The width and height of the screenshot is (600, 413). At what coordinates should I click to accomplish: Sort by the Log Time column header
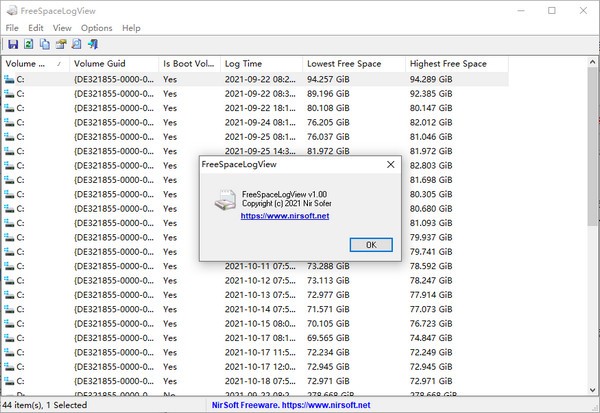[x=259, y=64]
